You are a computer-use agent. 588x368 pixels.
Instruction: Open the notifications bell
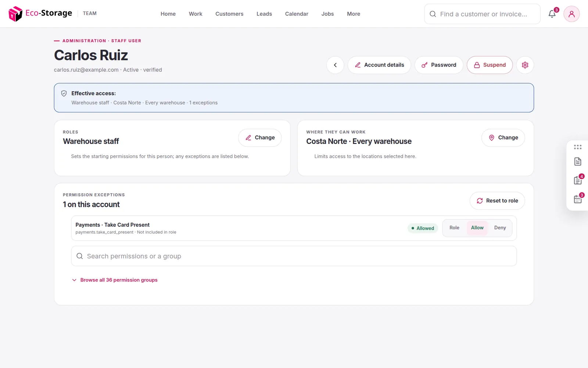coord(552,14)
